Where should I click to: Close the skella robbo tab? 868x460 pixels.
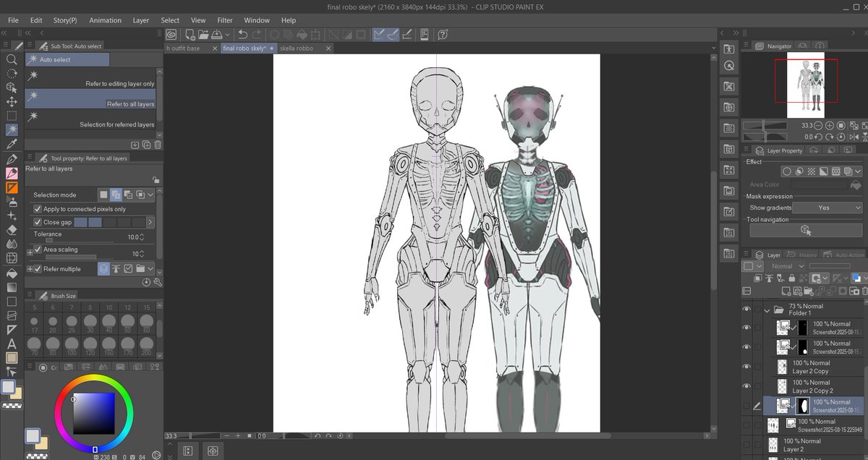[328, 48]
